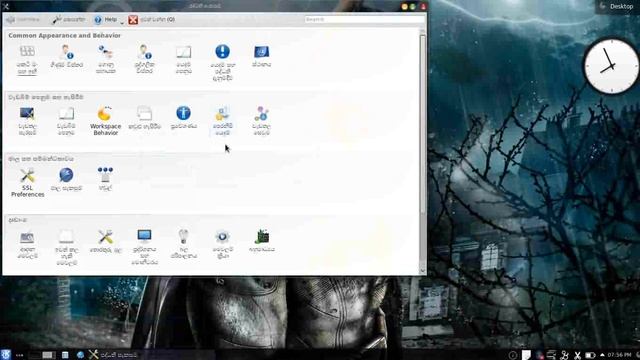This screenshot has width=640, height=360.
Task: Open the crossed-tools icon in hardware section
Action: click(105, 241)
